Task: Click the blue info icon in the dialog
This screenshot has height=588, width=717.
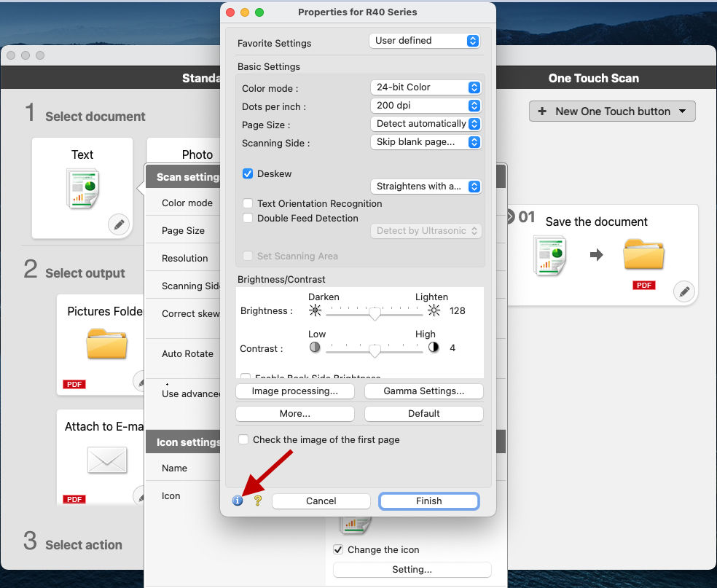Action: point(238,501)
